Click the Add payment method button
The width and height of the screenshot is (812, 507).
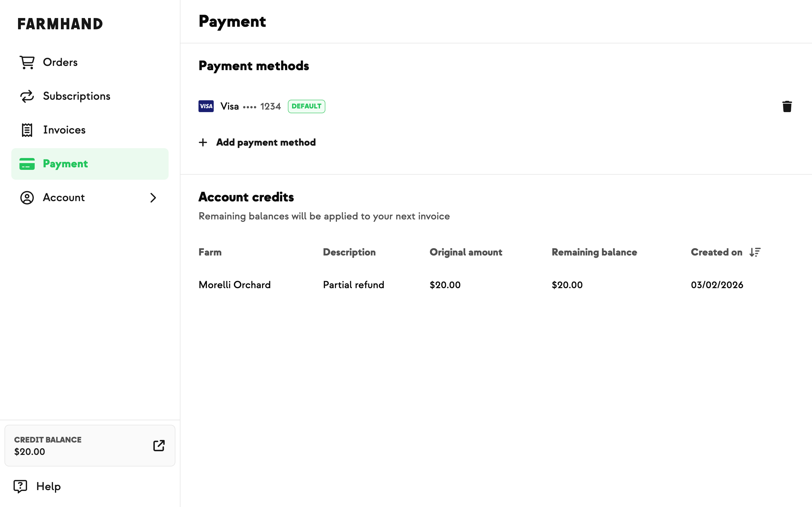266,143
